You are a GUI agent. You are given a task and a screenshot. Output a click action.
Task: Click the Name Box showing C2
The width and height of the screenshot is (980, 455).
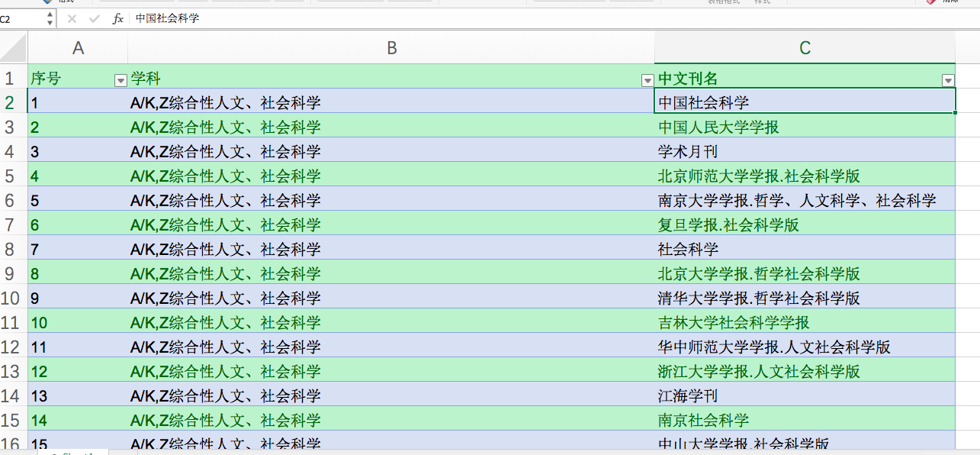click(23, 18)
